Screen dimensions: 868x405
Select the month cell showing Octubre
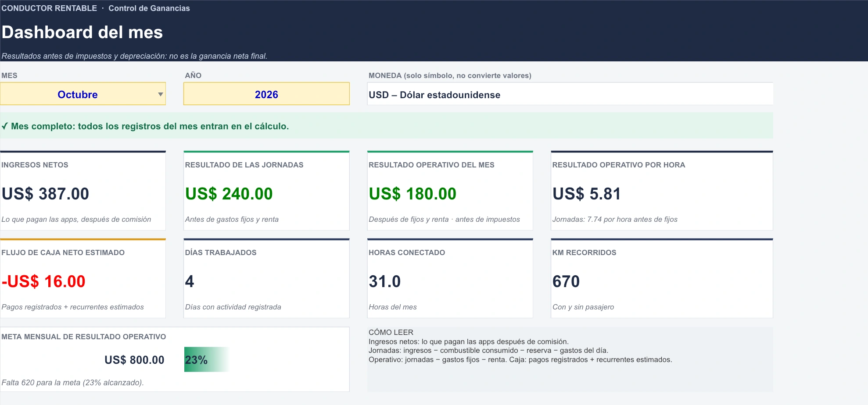tap(83, 94)
